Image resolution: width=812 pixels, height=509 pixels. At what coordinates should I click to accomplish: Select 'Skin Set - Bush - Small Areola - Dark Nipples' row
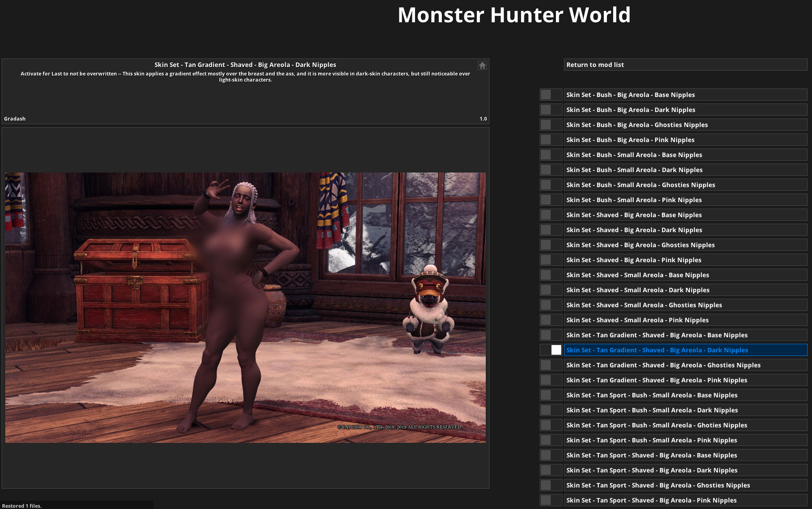(x=685, y=170)
